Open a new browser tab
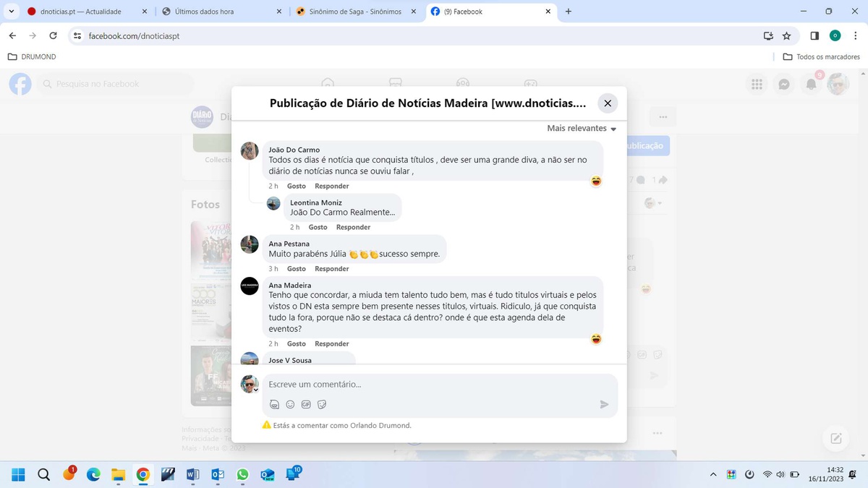This screenshot has width=868, height=488. pos(569,12)
